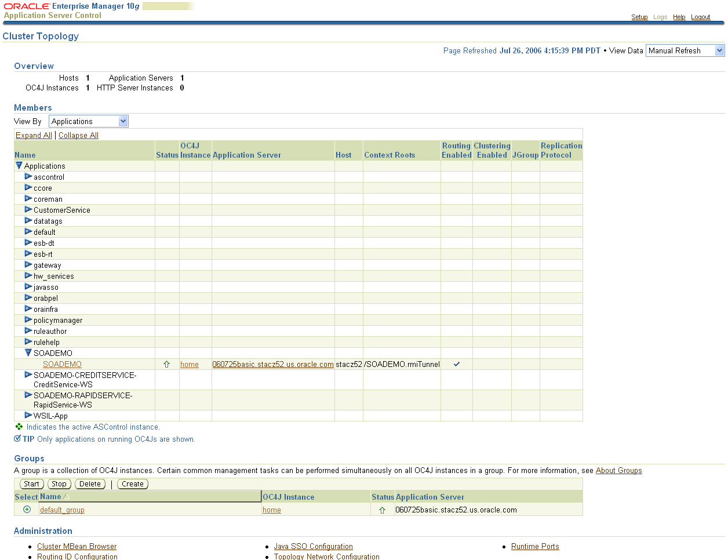This screenshot has width=728, height=560.
Task: Click the stacz52 host cell
Action: click(x=349, y=364)
